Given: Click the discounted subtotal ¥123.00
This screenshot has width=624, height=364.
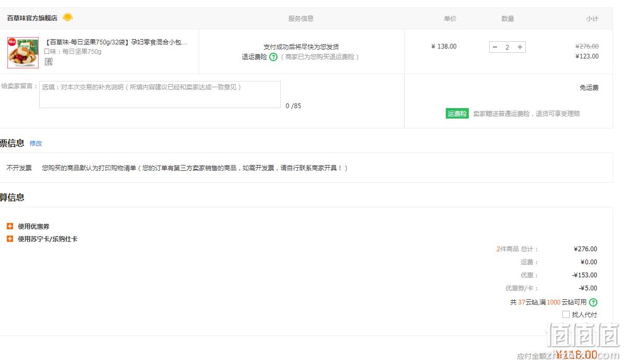Looking at the screenshot, I should point(587,56).
